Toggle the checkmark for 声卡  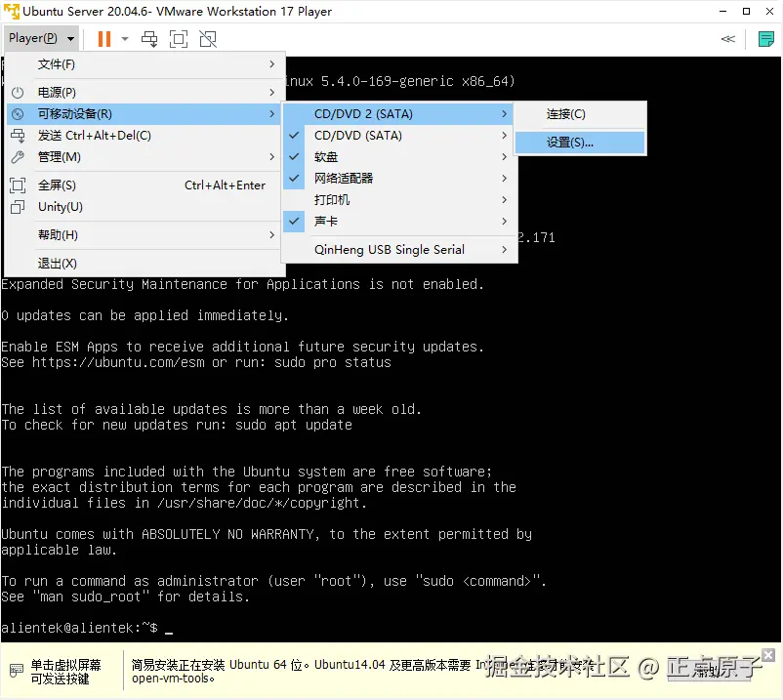pos(294,222)
